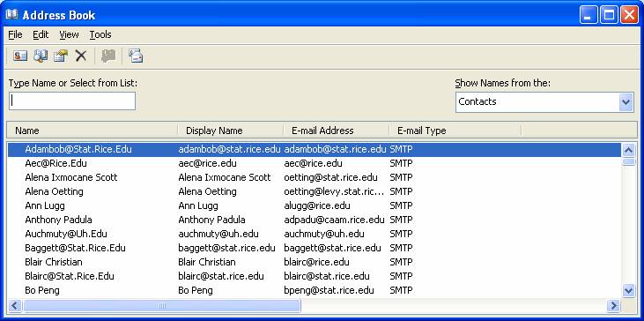
Task: Click the Address Book title bar icon
Action: [11, 15]
